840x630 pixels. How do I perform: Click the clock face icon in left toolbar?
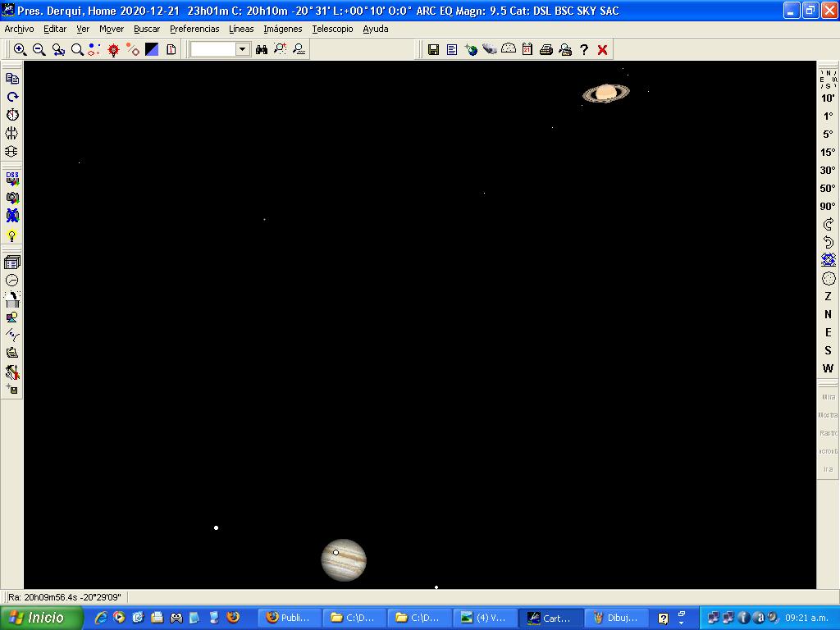pyautogui.click(x=11, y=281)
